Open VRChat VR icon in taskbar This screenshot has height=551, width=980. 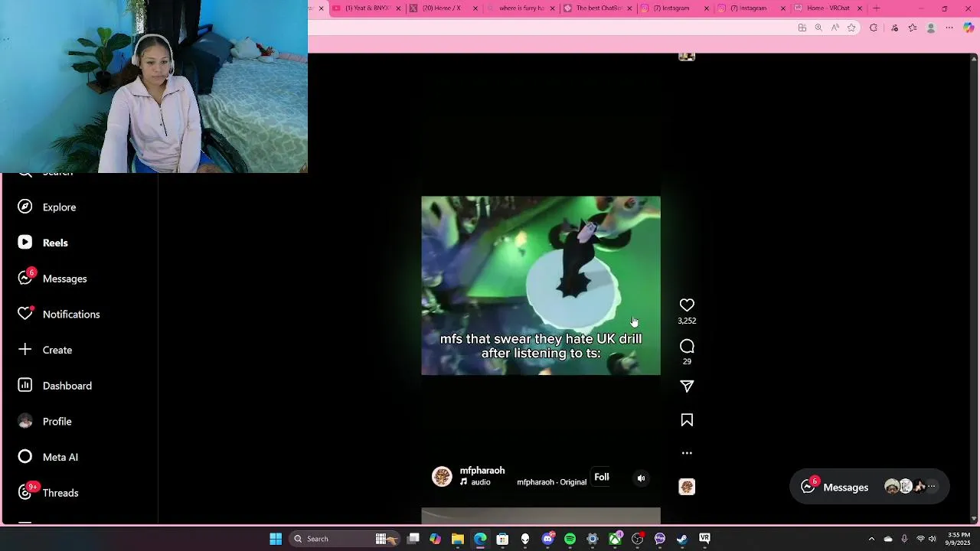[704, 539]
